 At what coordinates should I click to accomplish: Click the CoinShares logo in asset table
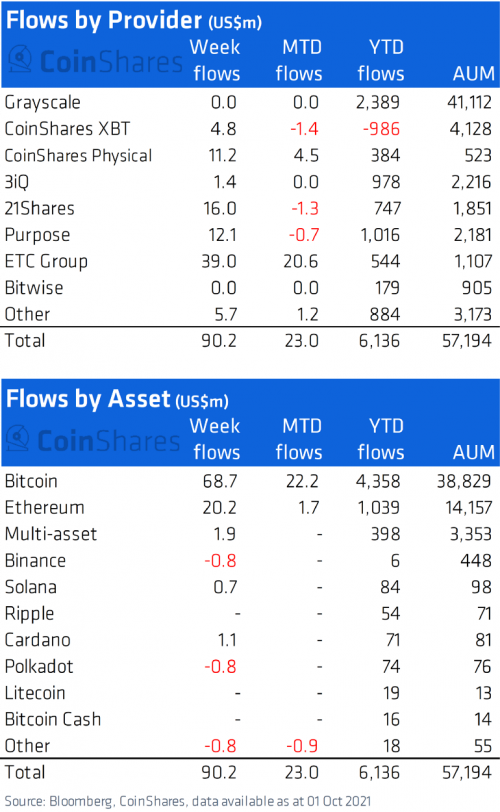click(94, 440)
